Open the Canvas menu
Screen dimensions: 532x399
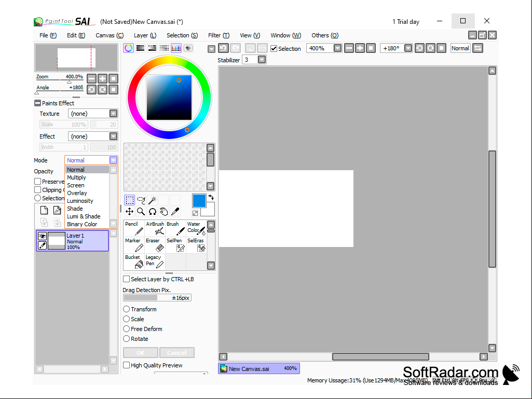point(110,35)
